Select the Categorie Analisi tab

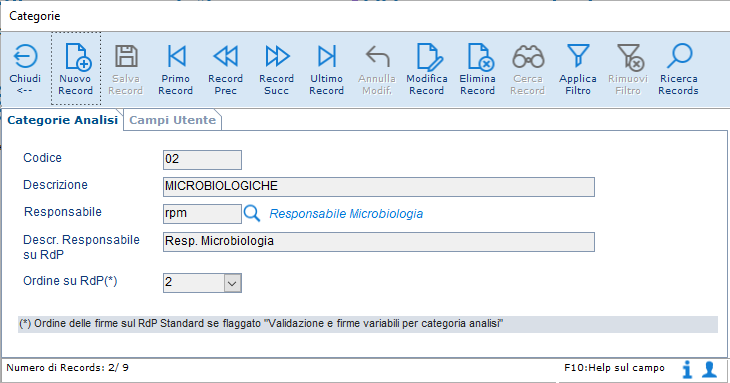pyautogui.click(x=62, y=120)
